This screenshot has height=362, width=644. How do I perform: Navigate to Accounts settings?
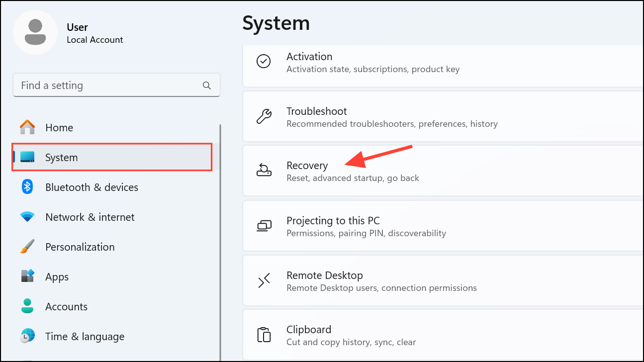point(66,307)
